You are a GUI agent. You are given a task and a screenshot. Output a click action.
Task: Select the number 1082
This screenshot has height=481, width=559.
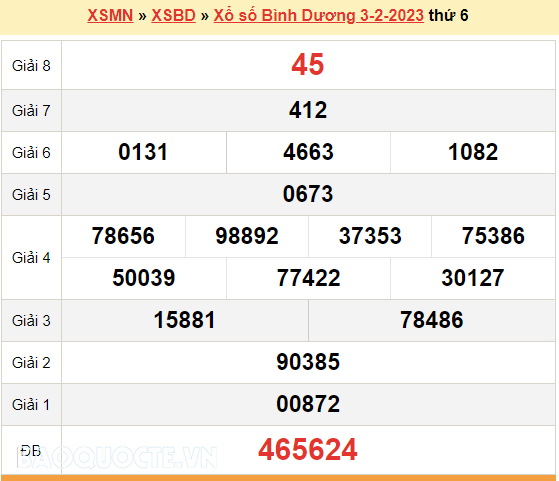point(473,152)
